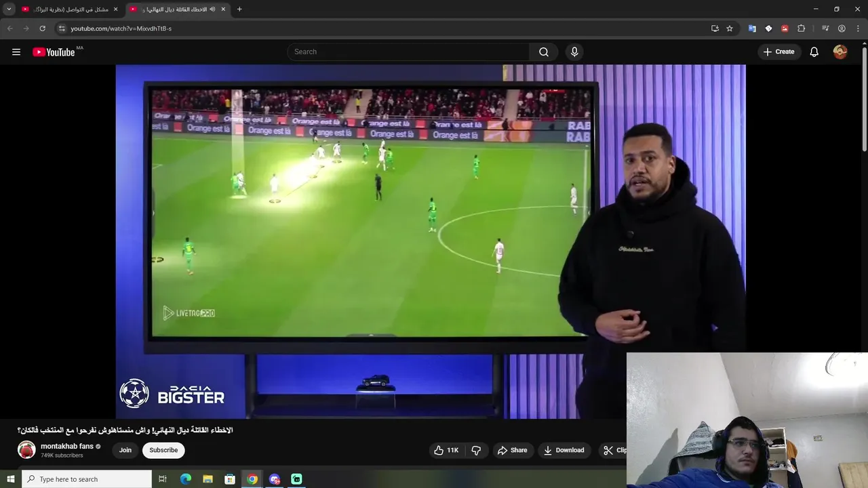Focus the YouTube search box
Viewport: 868px width, 488px height.
pyautogui.click(x=409, y=52)
